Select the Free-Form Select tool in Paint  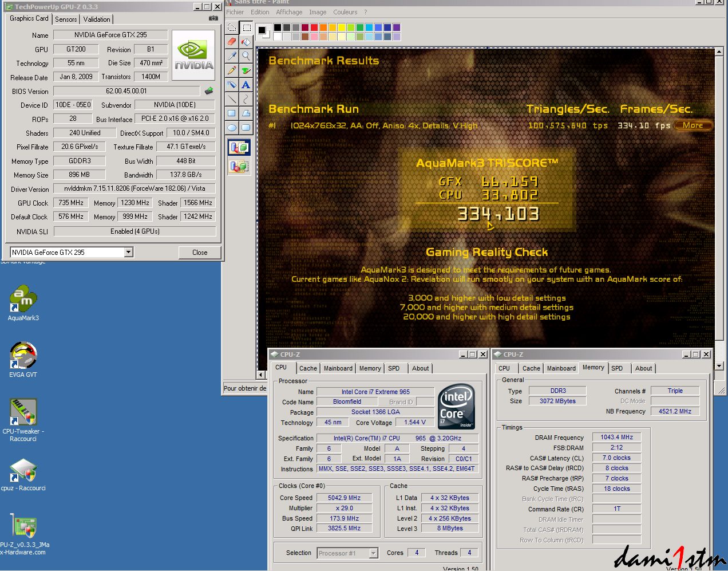232,27
